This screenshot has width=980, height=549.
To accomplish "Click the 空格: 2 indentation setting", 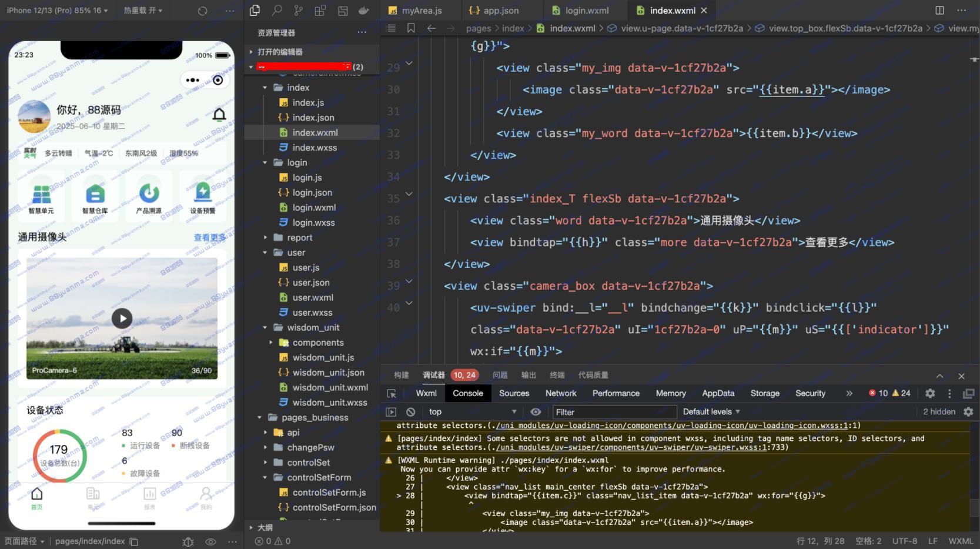I will (868, 541).
